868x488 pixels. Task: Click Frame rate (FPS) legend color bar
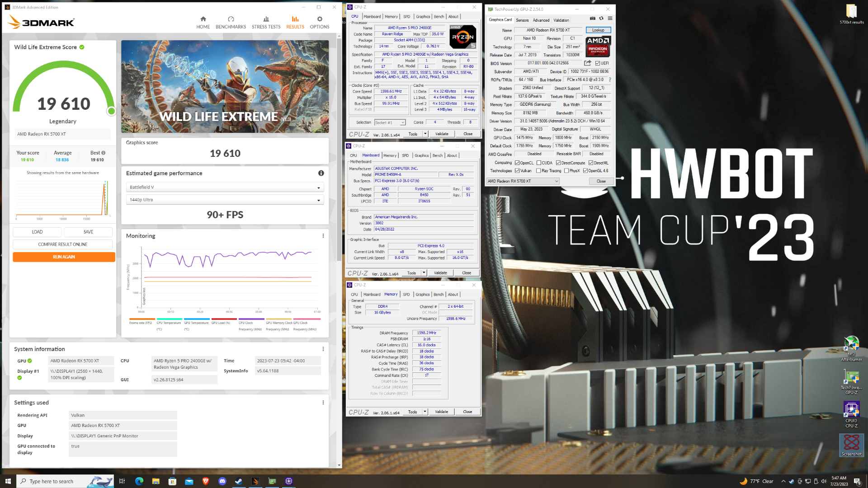click(142, 319)
